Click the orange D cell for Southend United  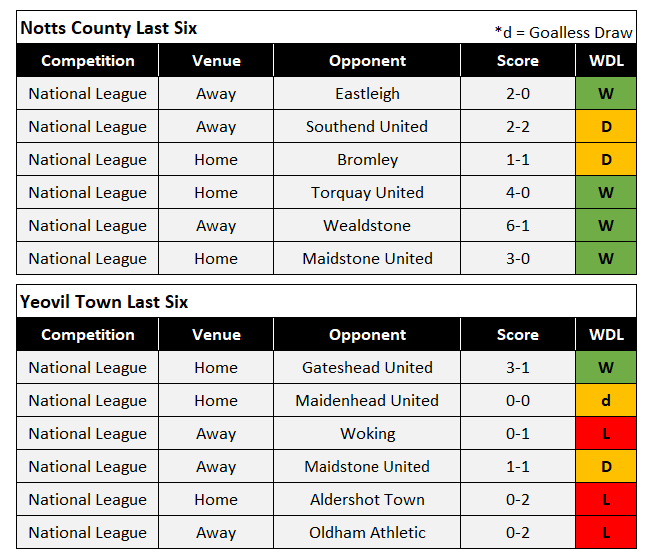606,127
